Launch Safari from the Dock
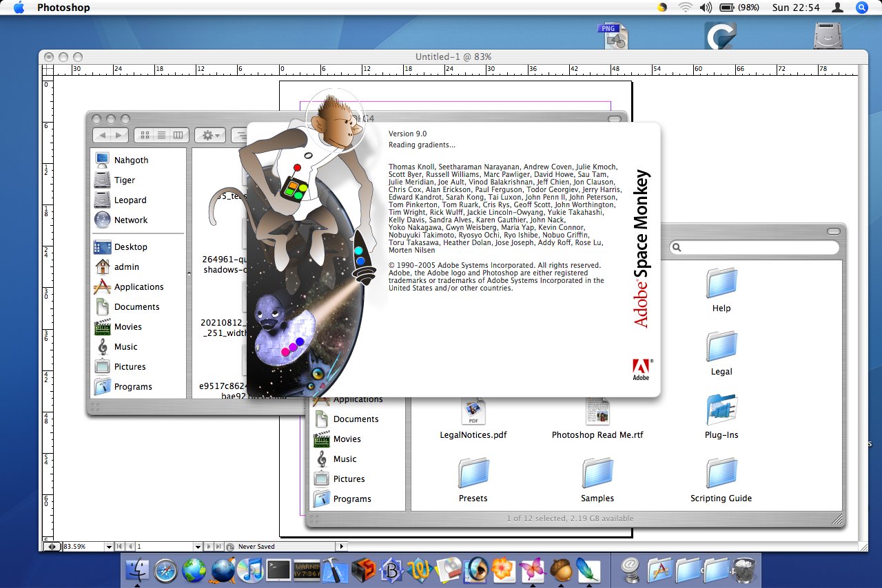Viewport: 882px width, 588px height. tap(164, 570)
